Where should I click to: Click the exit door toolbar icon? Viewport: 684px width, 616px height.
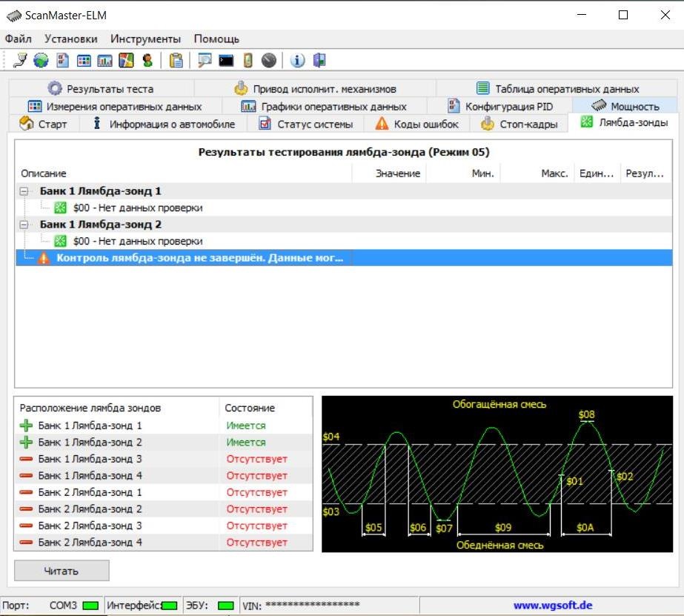pos(319,61)
